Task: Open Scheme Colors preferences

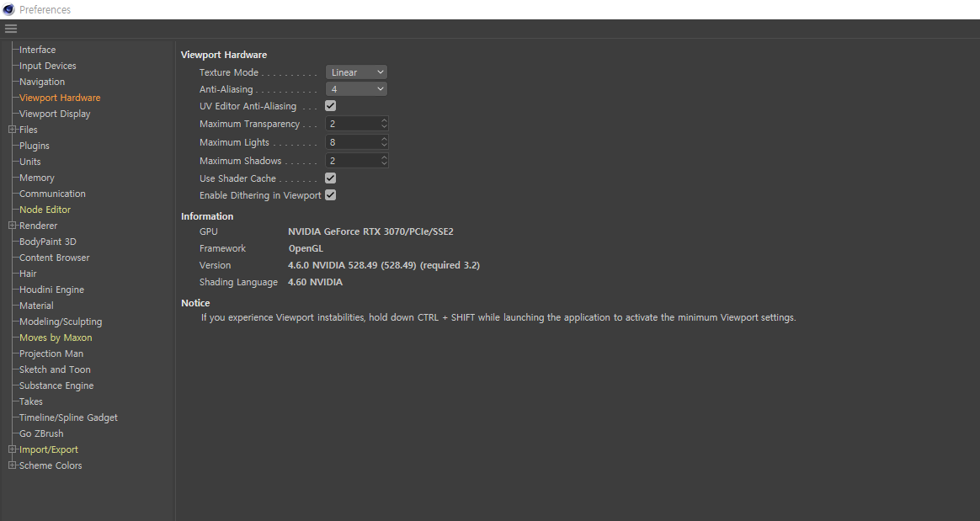Action: pos(51,465)
